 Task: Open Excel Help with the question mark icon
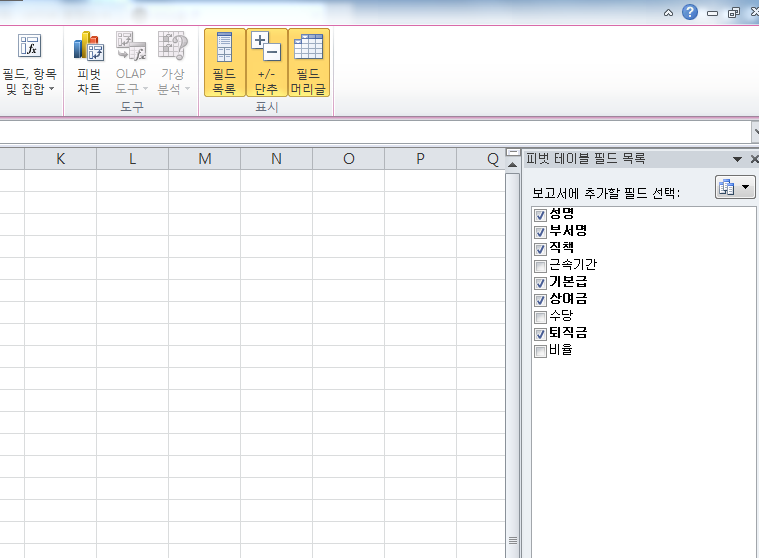[689, 12]
